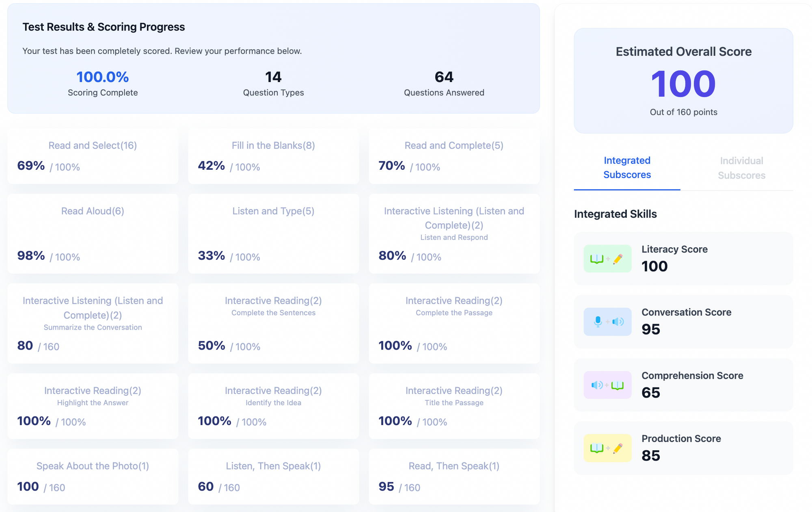Select the Title the Passage card
This screenshot has height=512, width=812.
click(x=454, y=406)
